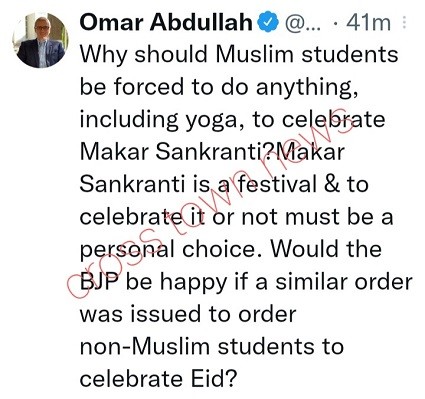Click 'was issued to order' line
Viewport: 425px width, 399px height.
click(x=188, y=314)
